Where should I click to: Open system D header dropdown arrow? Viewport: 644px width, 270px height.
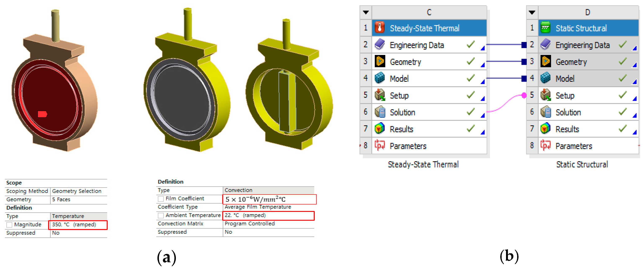click(x=532, y=12)
